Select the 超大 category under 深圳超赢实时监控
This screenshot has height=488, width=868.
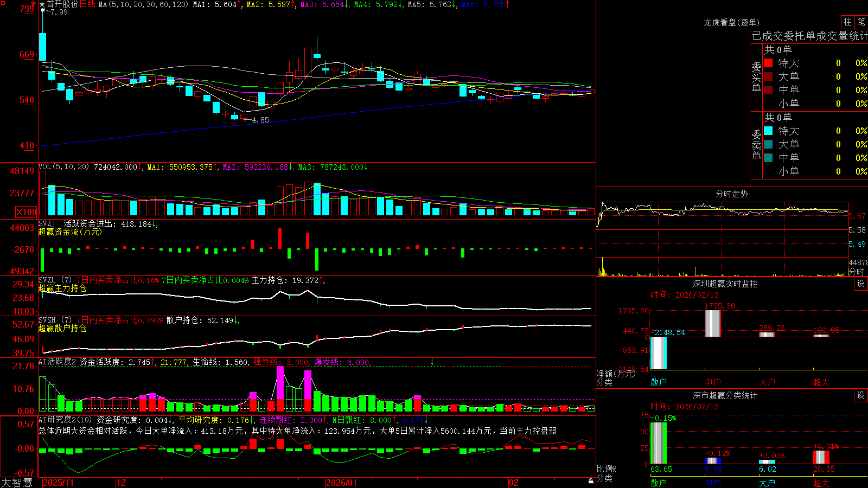(x=821, y=382)
